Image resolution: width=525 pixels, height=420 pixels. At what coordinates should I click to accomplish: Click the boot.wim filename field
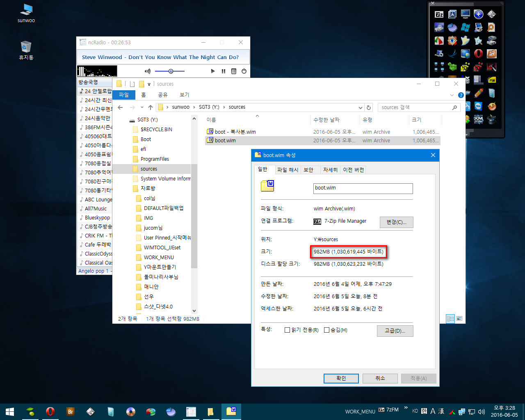coord(363,188)
